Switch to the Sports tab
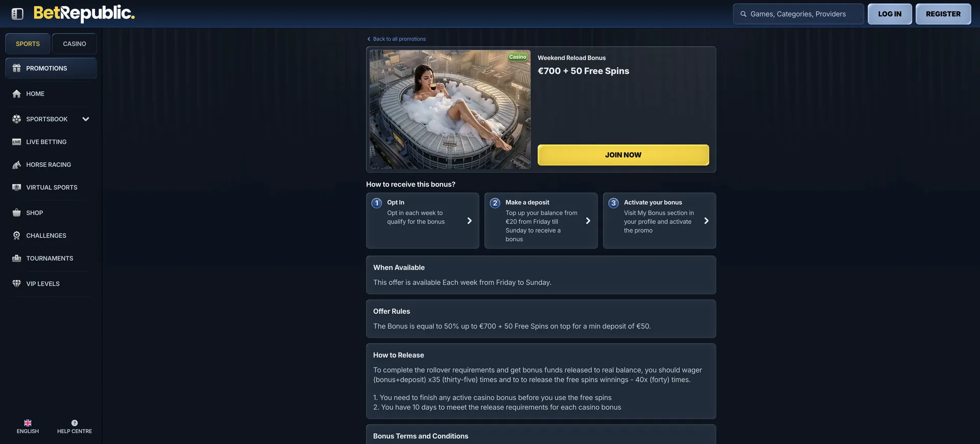Image resolution: width=980 pixels, height=444 pixels. pos(28,44)
